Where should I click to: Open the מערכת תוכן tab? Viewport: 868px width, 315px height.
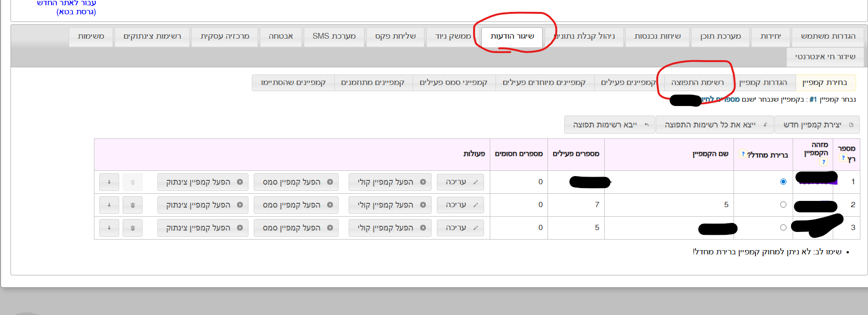tap(721, 36)
